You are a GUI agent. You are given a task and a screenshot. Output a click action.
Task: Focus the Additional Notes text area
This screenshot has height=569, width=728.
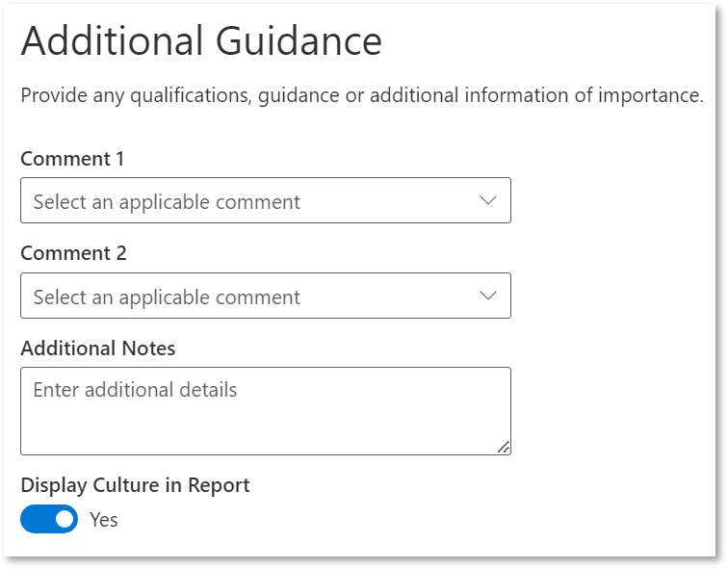click(266, 411)
